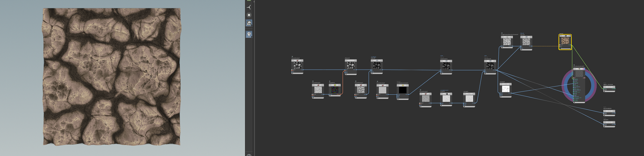Click the yellow-outlined ramp node thumbnail
The image size is (644, 156).
click(565, 41)
